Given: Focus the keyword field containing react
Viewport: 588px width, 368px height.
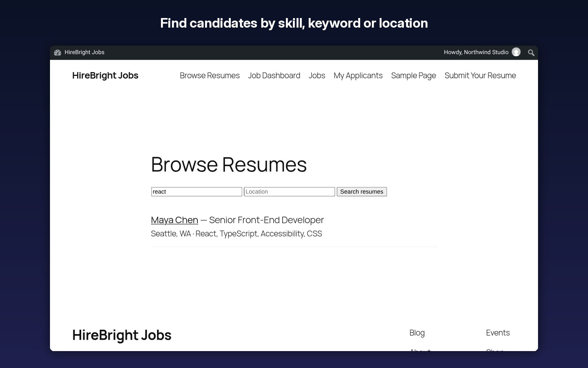Looking at the screenshot, I should [x=197, y=192].
